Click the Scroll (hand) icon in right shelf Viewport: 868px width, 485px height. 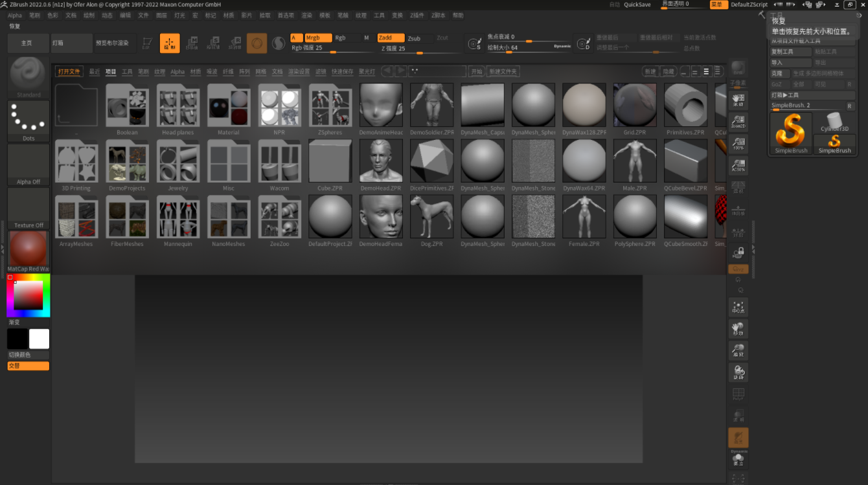[x=738, y=100]
